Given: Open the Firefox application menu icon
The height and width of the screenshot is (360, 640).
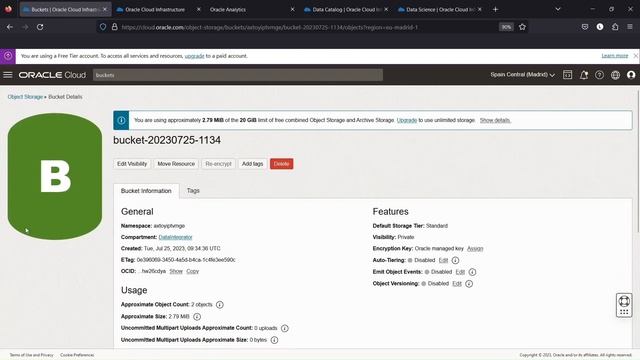Looking at the screenshot, I should pyautogui.click(x=630, y=27).
